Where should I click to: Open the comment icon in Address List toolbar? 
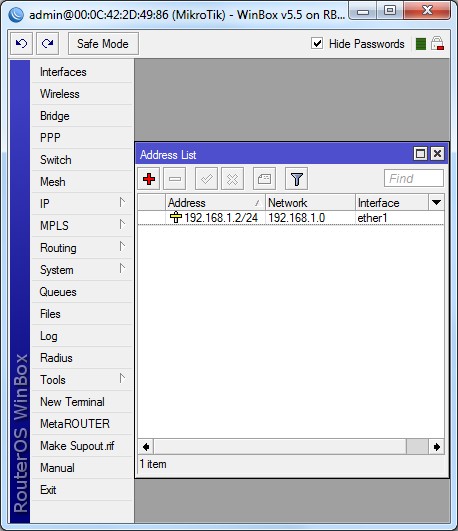click(264, 178)
